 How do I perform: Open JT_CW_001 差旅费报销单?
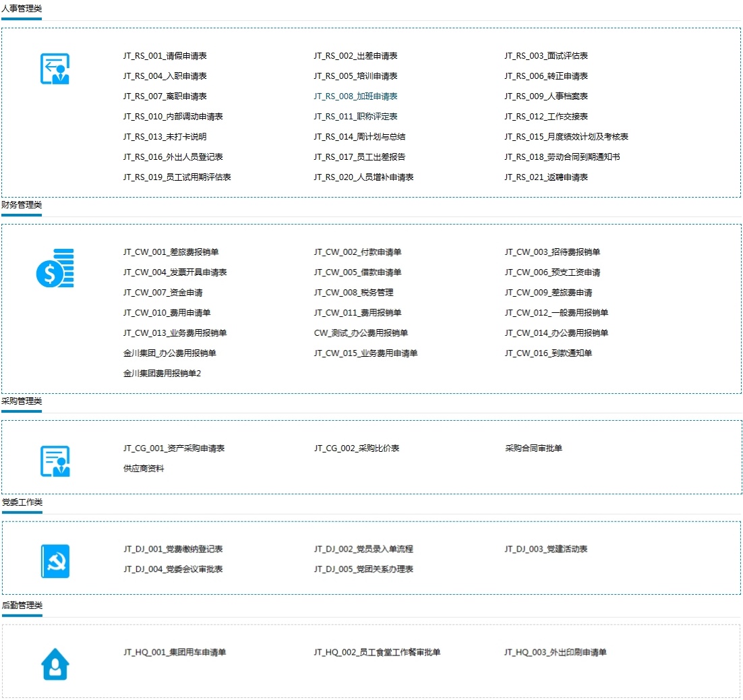(x=171, y=252)
